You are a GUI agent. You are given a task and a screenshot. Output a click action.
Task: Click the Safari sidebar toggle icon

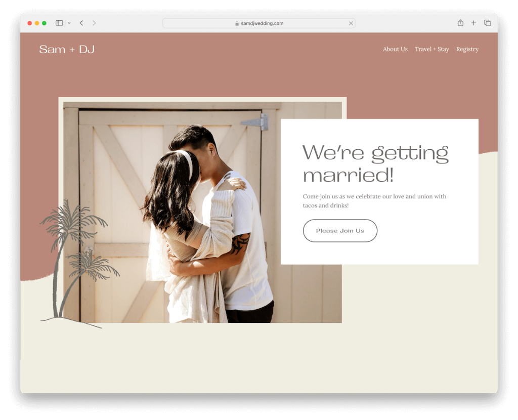[x=59, y=23]
